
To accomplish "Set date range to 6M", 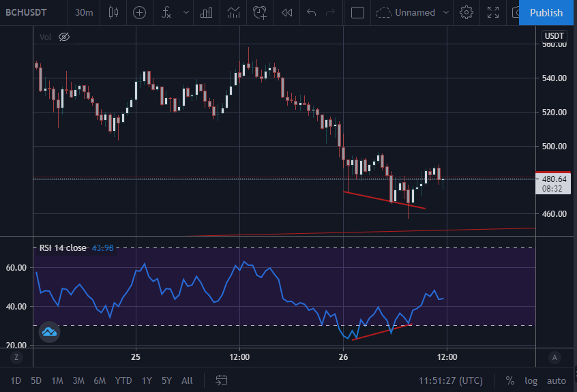I will tap(100, 380).
